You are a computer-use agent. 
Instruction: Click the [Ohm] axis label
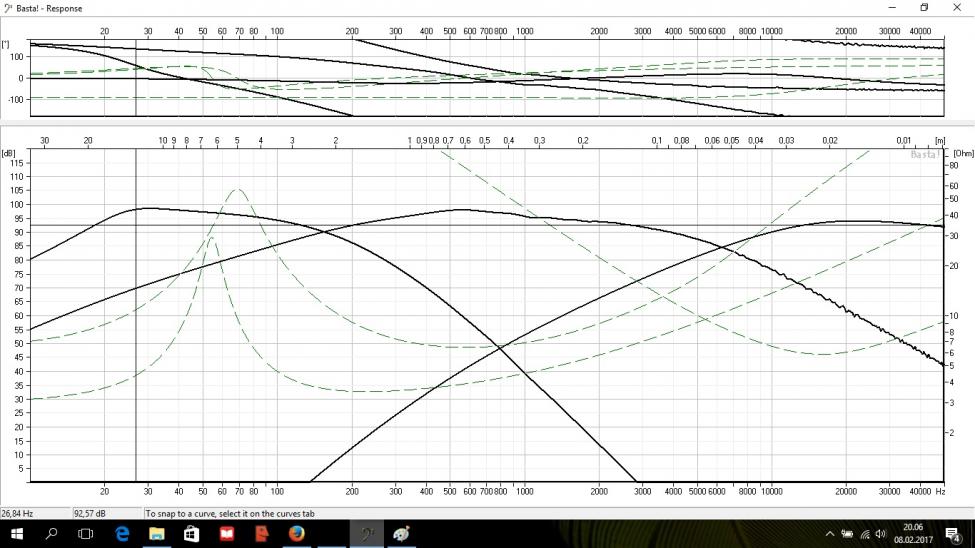(963, 153)
